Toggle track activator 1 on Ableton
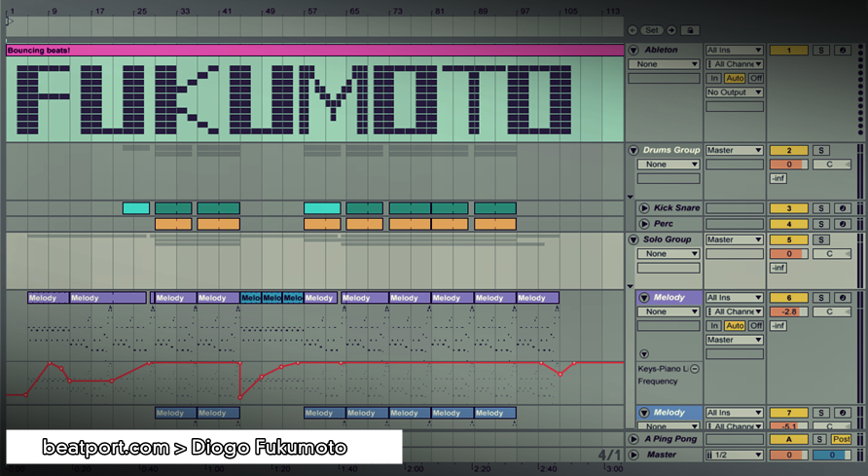Screen dimensions: 868x476 (789, 50)
